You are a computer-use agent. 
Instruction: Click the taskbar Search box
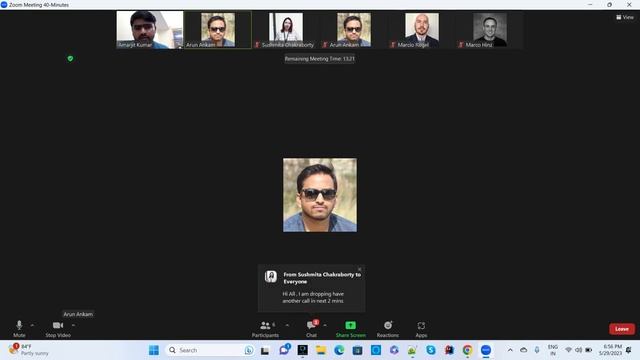point(210,350)
